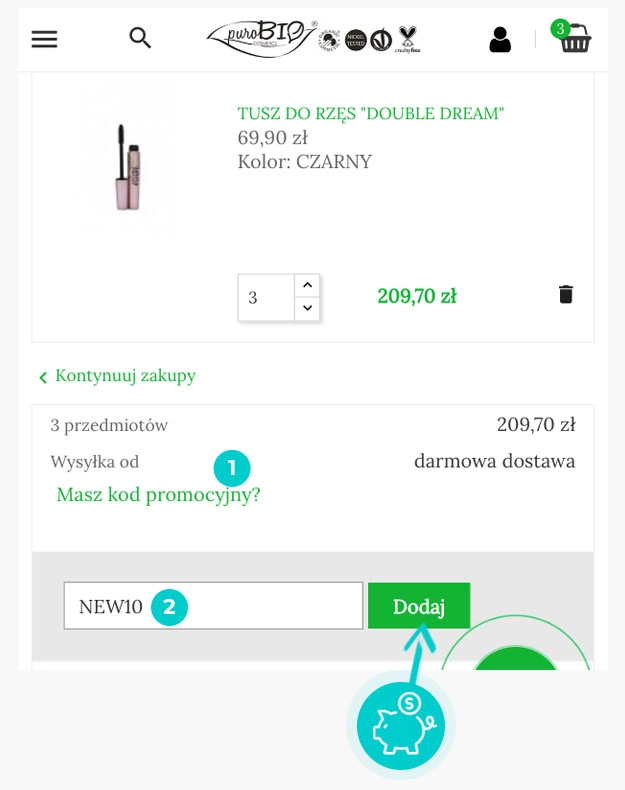Image resolution: width=625 pixels, height=790 pixels.
Task: Tap the search magnifier icon
Action: pos(141,38)
